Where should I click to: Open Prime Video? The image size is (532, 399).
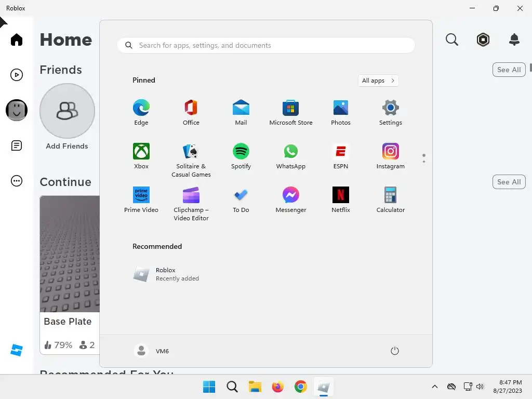coord(141,200)
